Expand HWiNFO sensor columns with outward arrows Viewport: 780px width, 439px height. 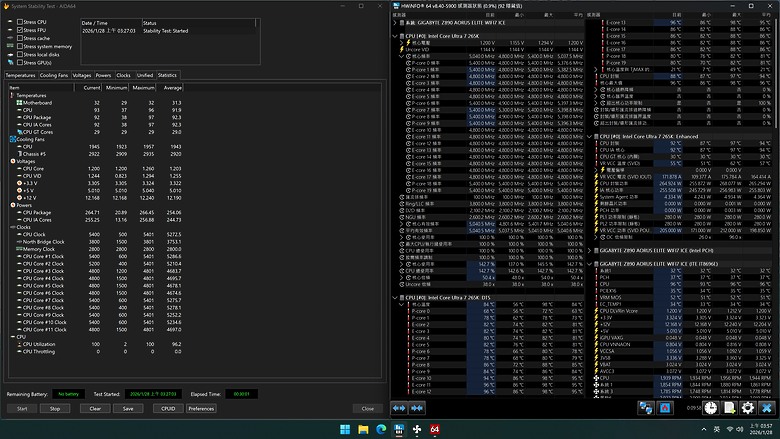click(399, 408)
